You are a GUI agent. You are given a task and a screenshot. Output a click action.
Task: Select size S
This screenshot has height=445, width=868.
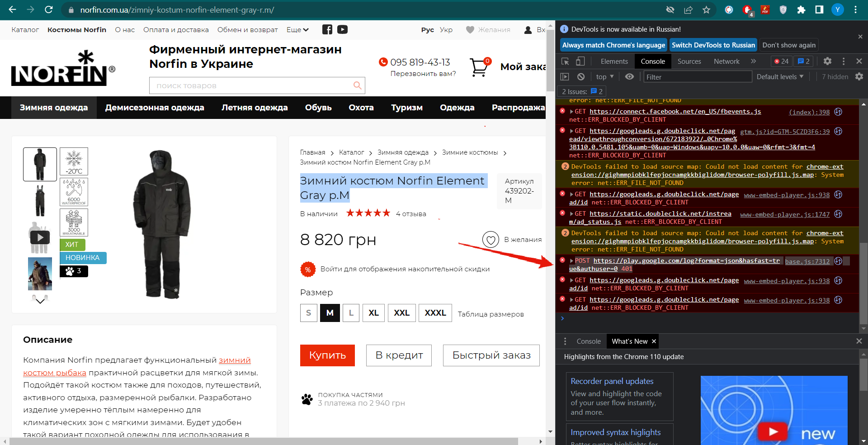point(309,313)
